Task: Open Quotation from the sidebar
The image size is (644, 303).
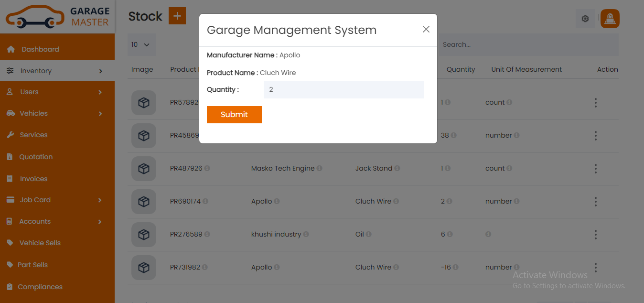Action: coord(36,157)
